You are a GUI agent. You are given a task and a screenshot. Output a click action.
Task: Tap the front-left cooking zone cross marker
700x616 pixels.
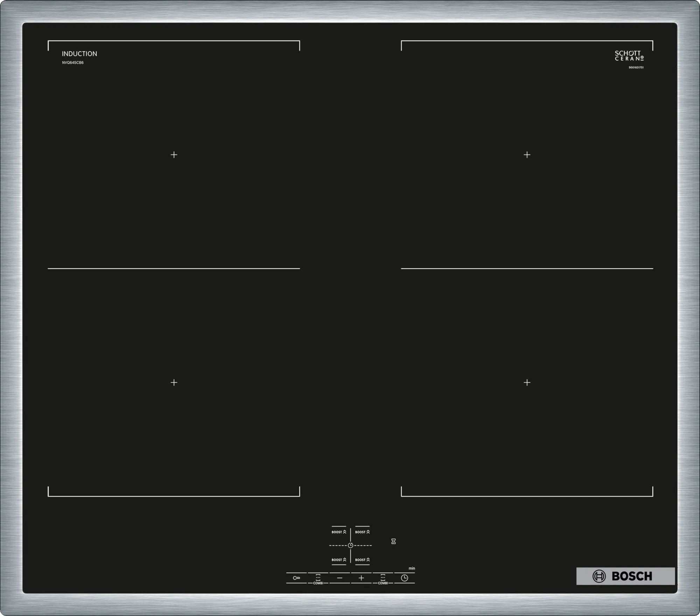click(174, 383)
